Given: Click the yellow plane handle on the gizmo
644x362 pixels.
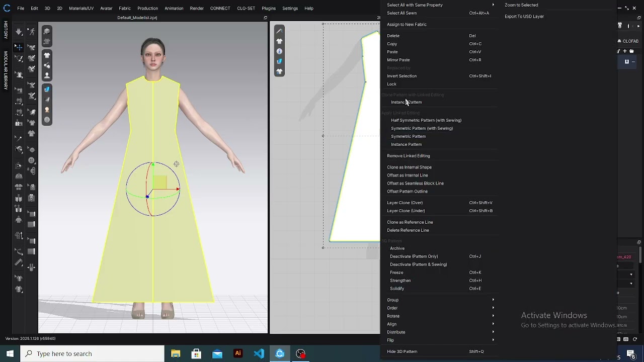Looking at the screenshot, I should click(x=159, y=182).
